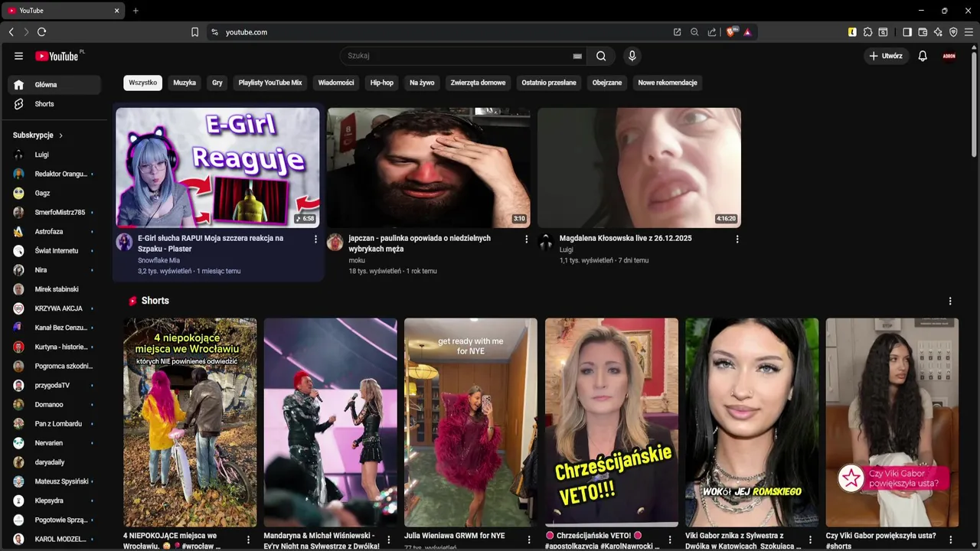Open Brave Leo AI sparkle icon
This screenshot has width=980, height=551.
[938, 32]
